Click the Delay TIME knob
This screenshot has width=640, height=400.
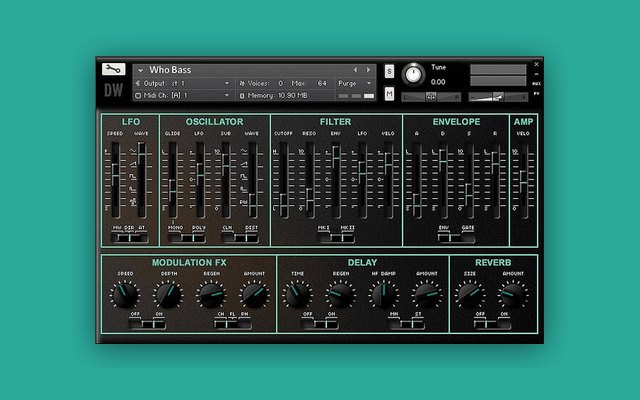298,296
